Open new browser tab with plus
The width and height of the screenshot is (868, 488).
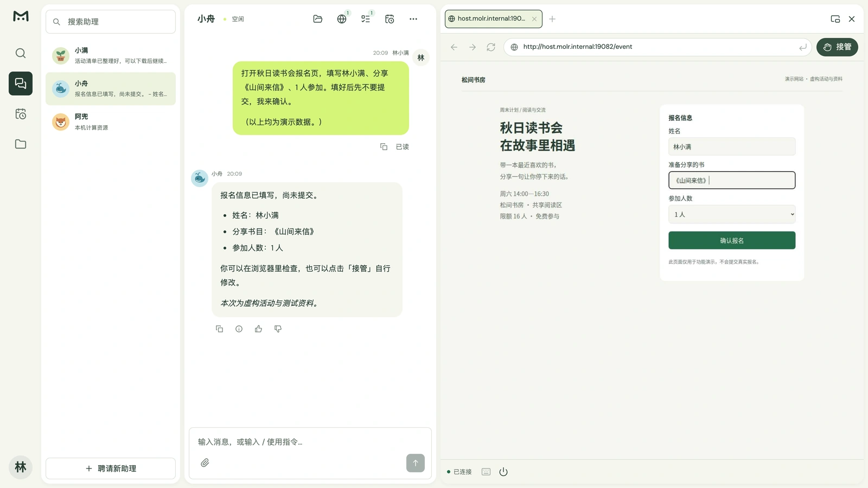(552, 19)
